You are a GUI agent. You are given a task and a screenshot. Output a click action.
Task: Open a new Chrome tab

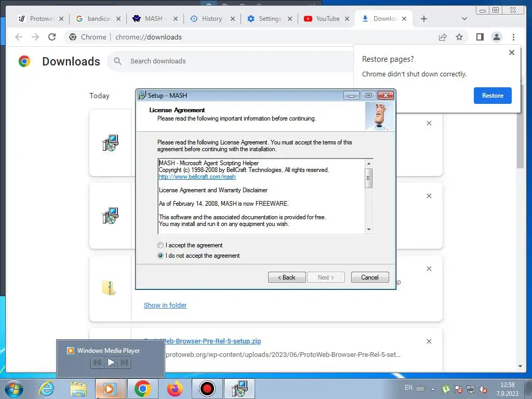424,19
